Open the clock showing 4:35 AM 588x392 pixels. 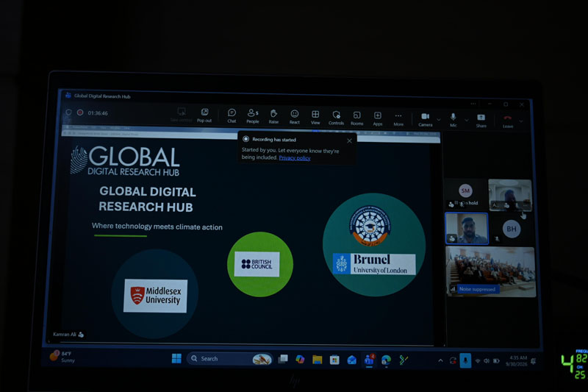[517, 361]
